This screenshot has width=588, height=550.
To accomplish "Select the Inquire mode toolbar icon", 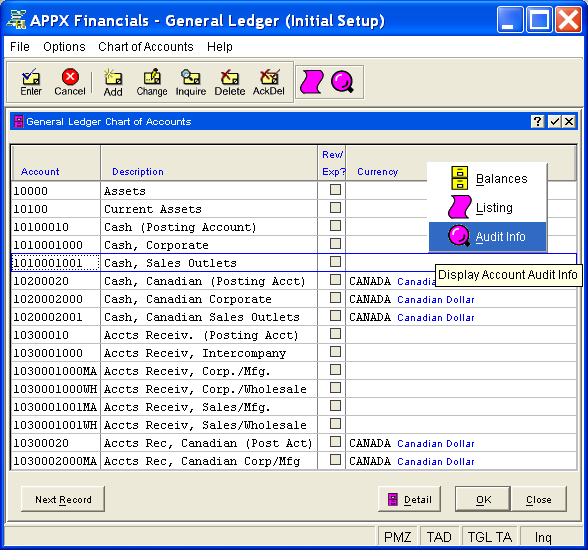I will pyautogui.click(x=191, y=82).
